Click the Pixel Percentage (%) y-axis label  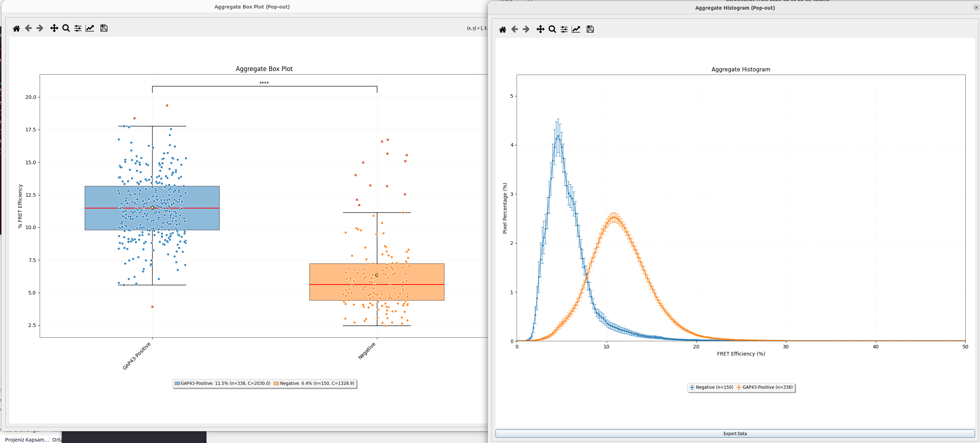click(505, 208)
